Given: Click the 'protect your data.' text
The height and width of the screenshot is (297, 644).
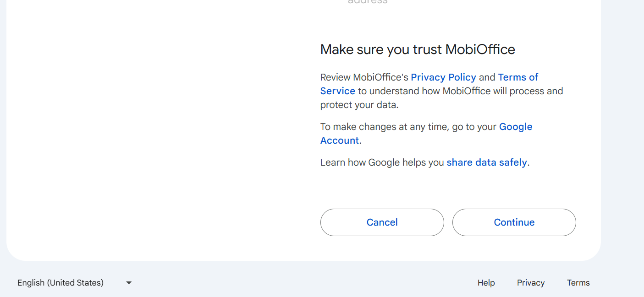Looking at the screenshot, I should (x=359, y=105).
